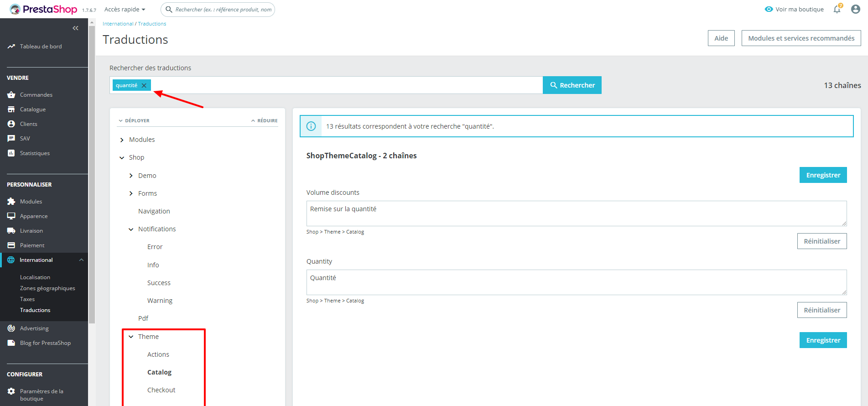Open the notifications bell icon
868x406 pixels.
click(837, 9)
